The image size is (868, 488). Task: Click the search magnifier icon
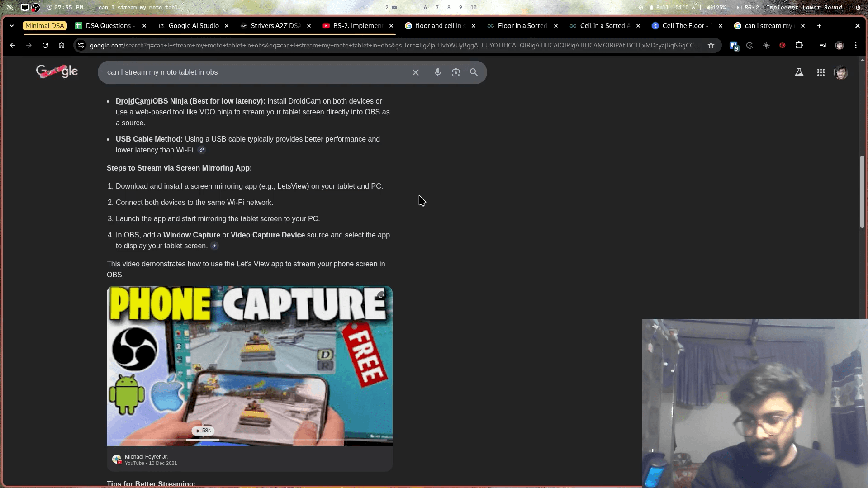click(474, 72)
